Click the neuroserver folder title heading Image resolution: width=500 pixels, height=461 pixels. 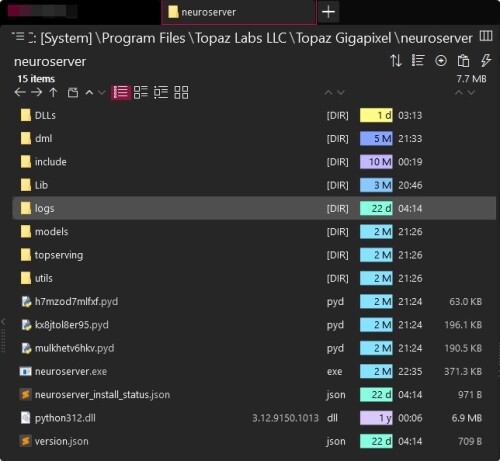pos(50,62)
